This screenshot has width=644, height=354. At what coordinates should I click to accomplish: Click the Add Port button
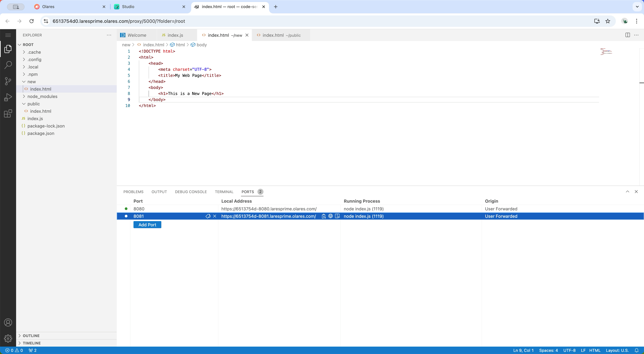(x=147, y=225)
